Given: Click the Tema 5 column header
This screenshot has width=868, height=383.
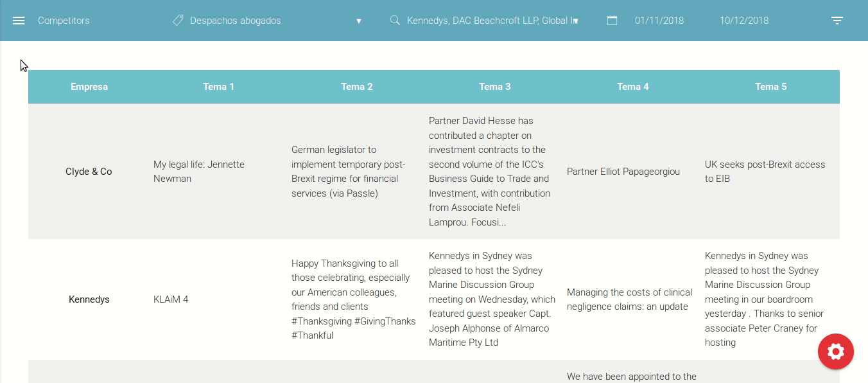Looking at the screenshot, I should (x=771, y=87).
